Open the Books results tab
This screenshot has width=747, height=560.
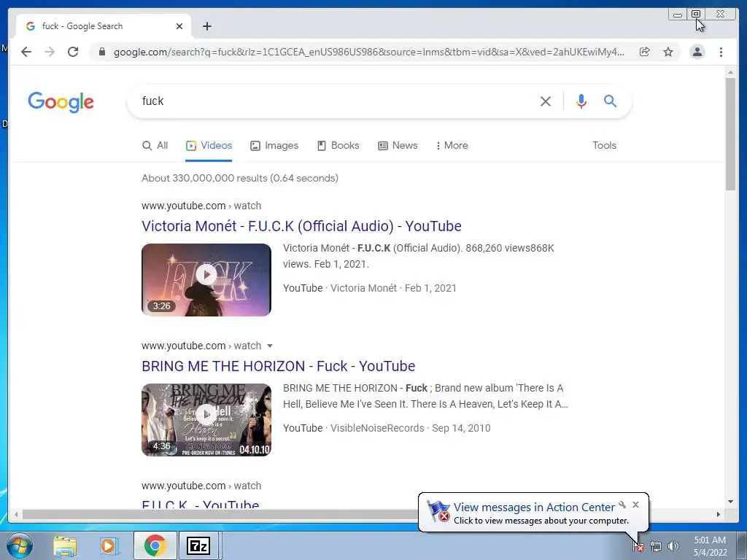point(338,145)
